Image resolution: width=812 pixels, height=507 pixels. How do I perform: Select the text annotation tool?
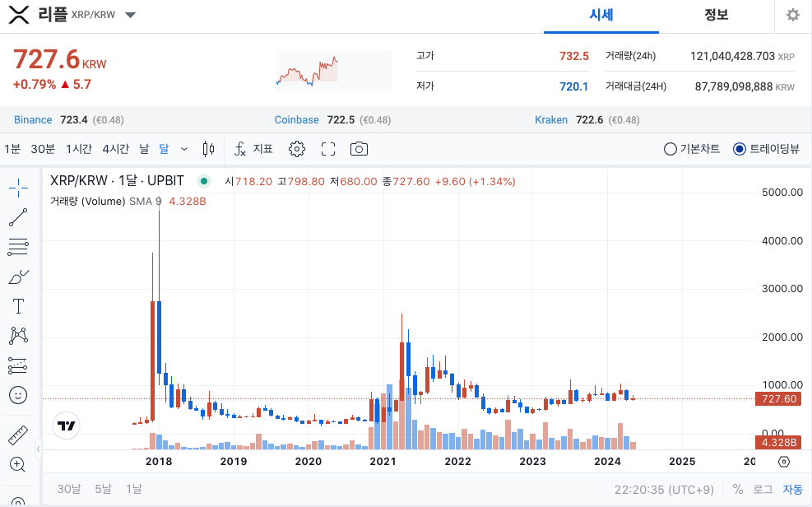(18, 306)
